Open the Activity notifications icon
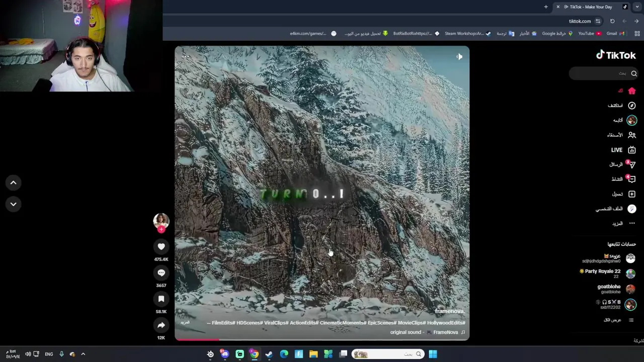This screenshot has height=362, width=644. pyautogui.click(x=632, y=179)
